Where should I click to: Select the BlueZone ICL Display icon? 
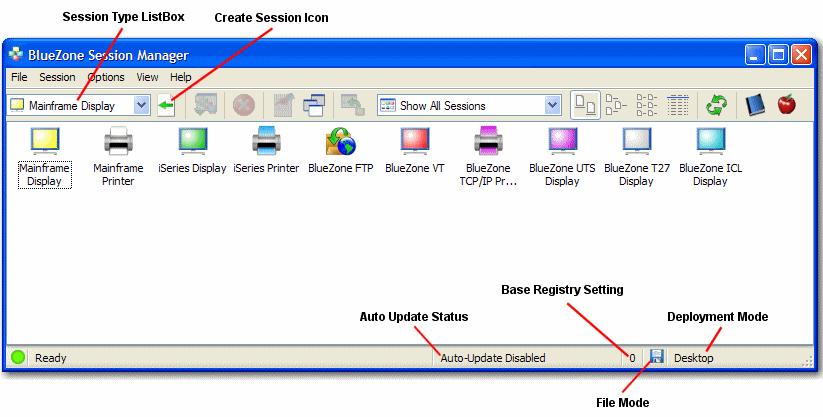click(710, 141)
